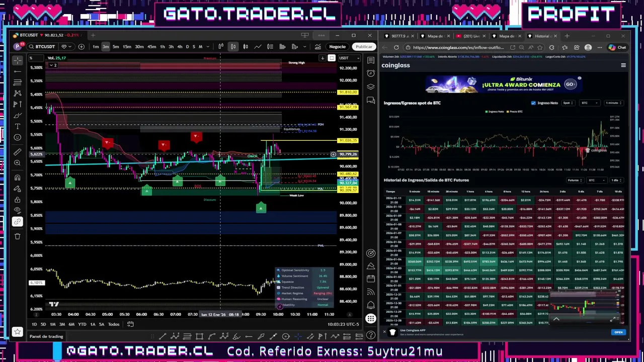Open the help question mark icon
The height and width of the screenshot is (362, 644).
371,334
